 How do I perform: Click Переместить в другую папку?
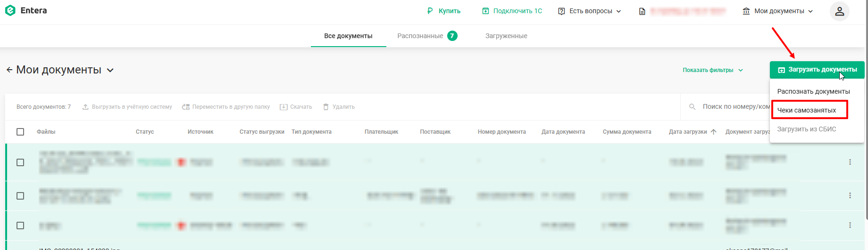click(225, 107)
